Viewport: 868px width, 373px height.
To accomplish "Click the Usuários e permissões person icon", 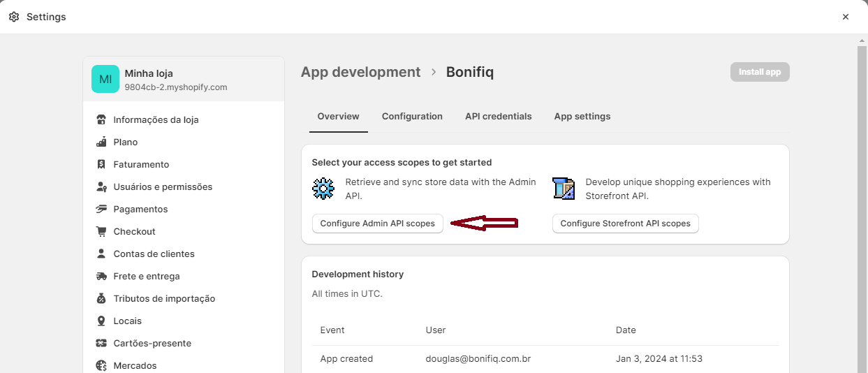I will point(101,186).
